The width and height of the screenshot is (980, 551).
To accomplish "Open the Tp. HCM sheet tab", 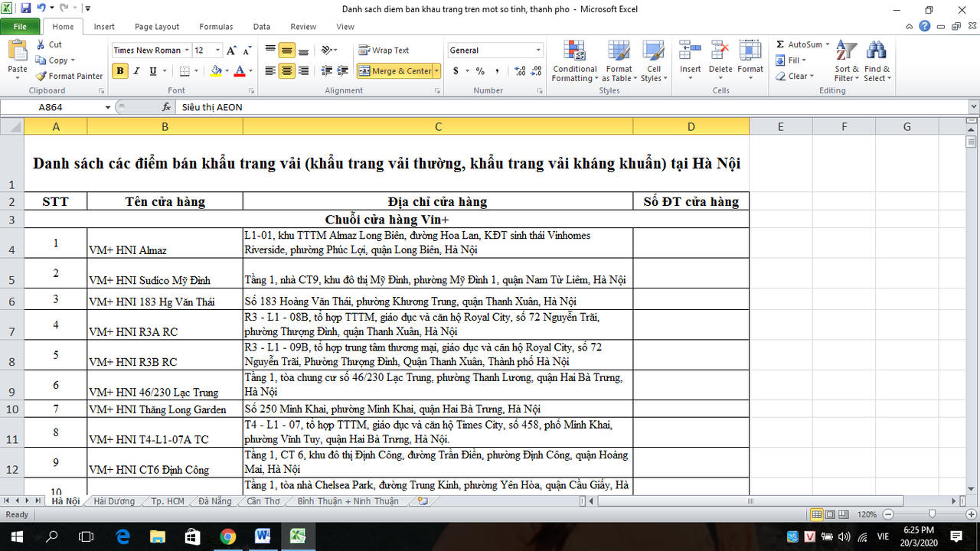I will (x=168, y=501).
